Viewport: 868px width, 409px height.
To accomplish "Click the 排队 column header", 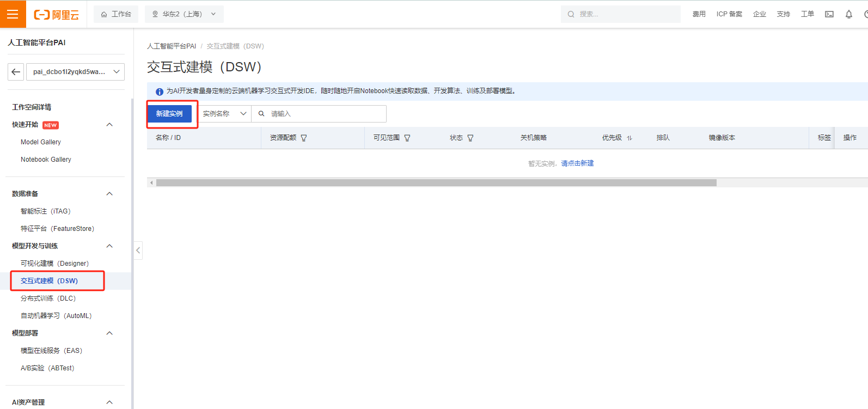I will click(663, 138).
